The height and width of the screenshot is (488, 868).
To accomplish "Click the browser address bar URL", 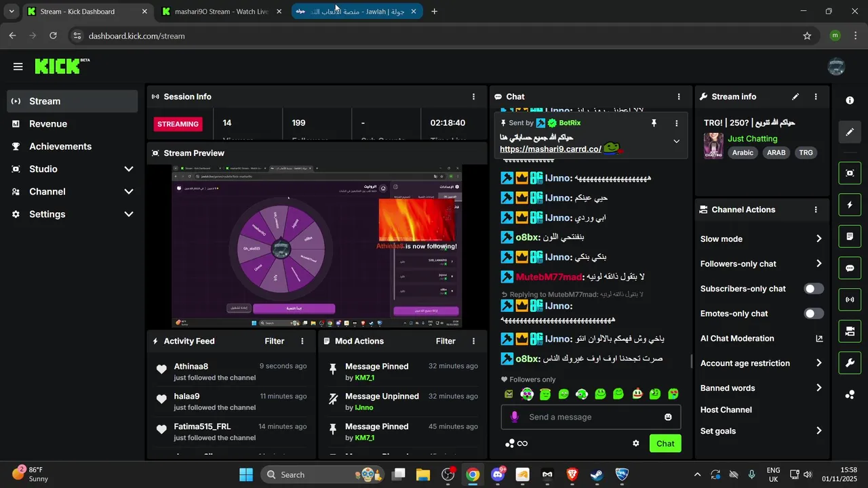I will 136,36.
